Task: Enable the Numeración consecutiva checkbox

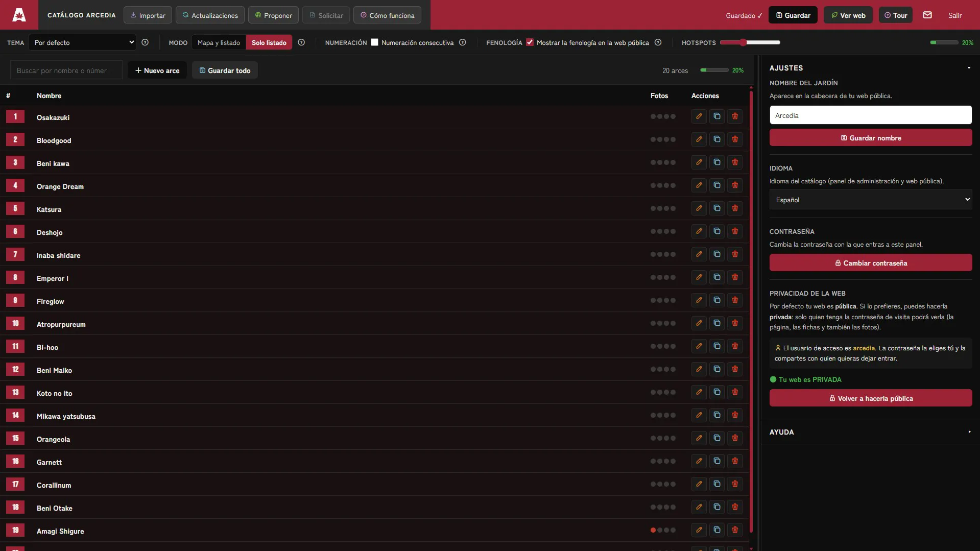Action: [x=374, y=42]
